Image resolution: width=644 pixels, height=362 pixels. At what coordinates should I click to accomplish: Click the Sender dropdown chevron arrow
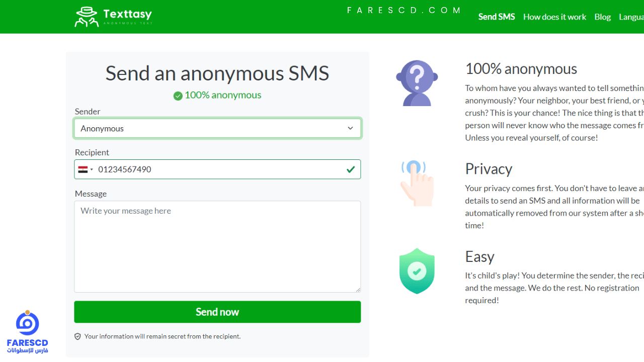(x=350, y=128)
